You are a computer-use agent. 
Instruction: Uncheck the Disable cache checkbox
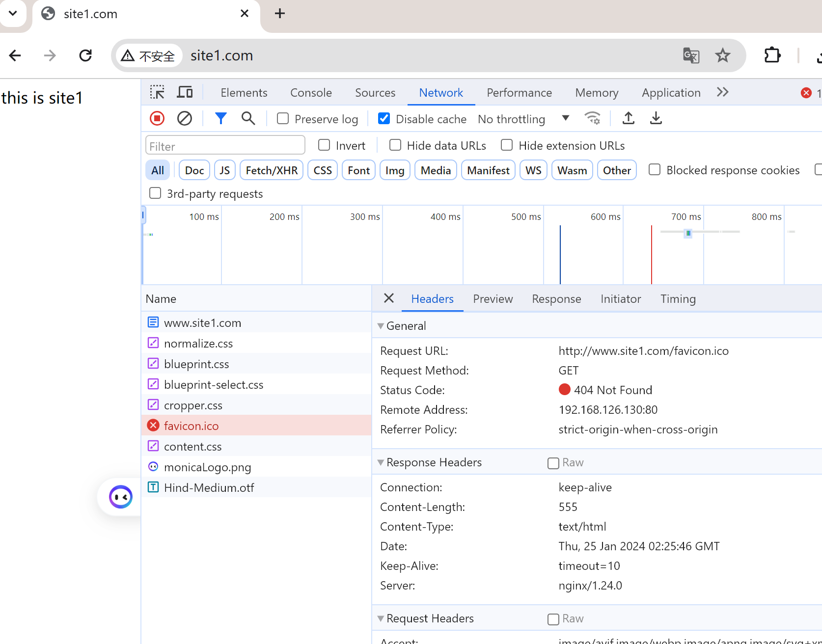tap(384, 119)
